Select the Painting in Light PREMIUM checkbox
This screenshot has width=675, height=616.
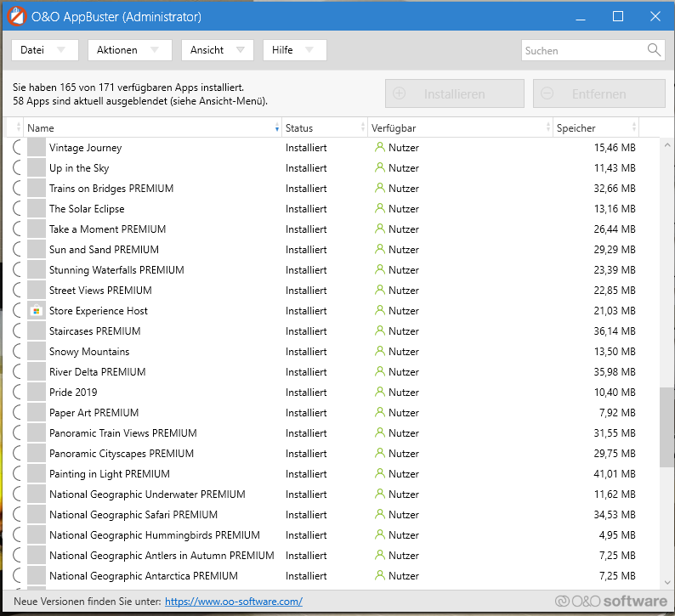click(x=17, y=473)
